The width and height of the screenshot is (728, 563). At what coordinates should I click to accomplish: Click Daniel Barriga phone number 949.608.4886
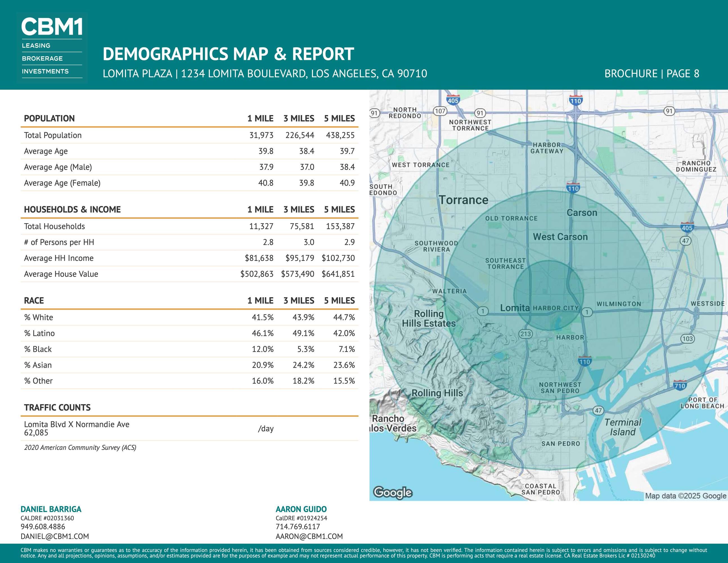[43, 527]
